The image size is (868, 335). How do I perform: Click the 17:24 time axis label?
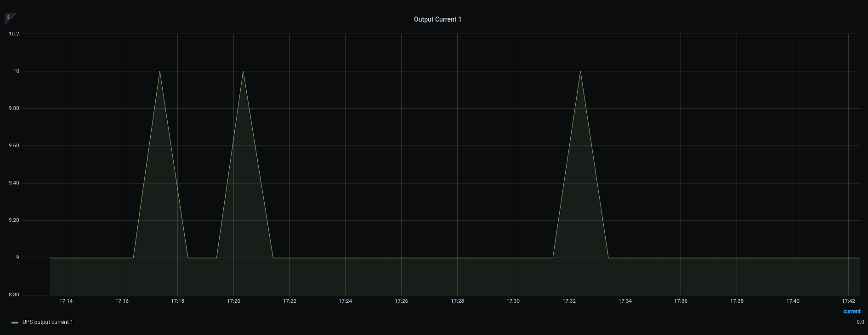346,301
